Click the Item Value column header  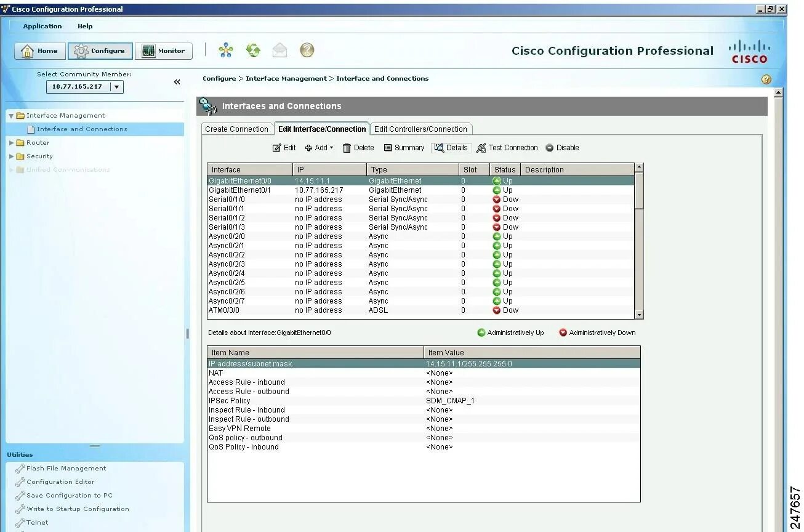(x=532, y=353)
